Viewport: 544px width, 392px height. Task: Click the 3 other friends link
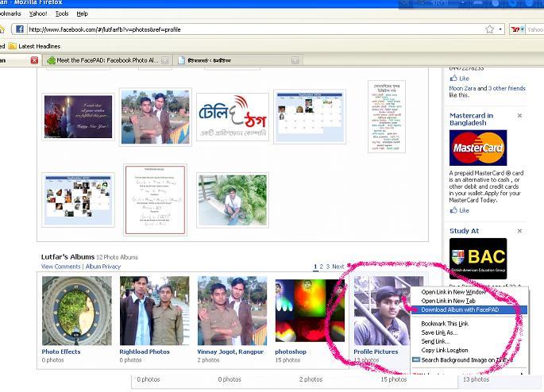pyautogui.click(x=507, y=88)
